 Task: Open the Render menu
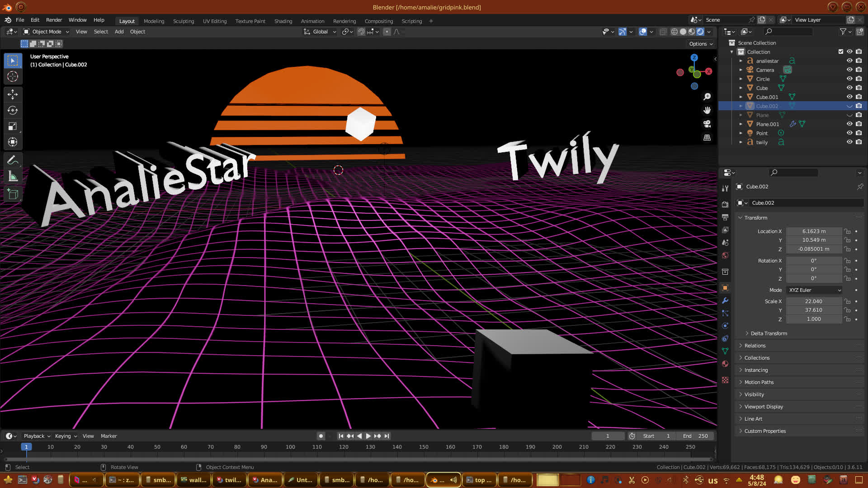[x=54, y=20]
